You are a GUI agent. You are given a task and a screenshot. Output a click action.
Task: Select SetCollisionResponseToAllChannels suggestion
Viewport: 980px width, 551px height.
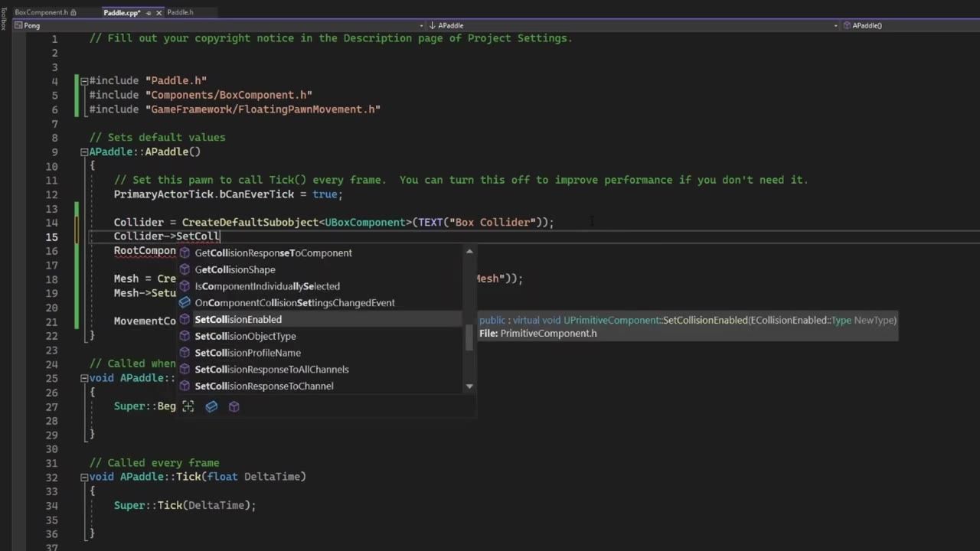320,370
